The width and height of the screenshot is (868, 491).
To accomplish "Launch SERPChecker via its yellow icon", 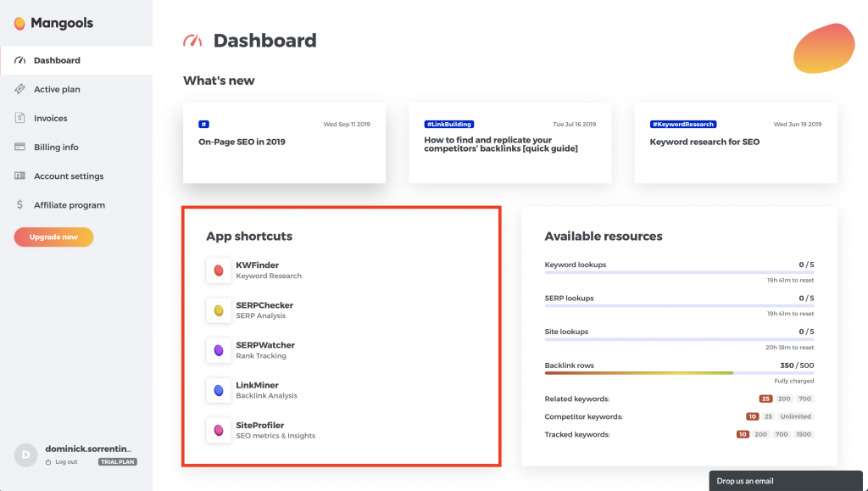I will (219, 310).
